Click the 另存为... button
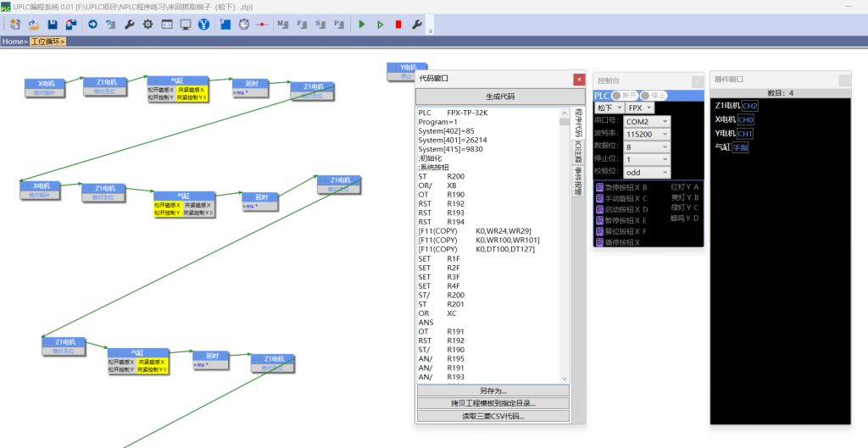 pyautogui.click(x=492, y=390)
